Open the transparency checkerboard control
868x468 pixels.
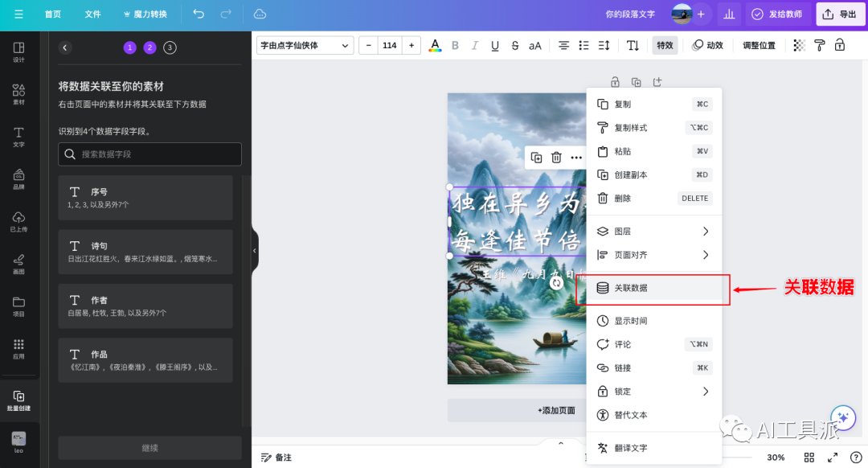coord(800,45)
